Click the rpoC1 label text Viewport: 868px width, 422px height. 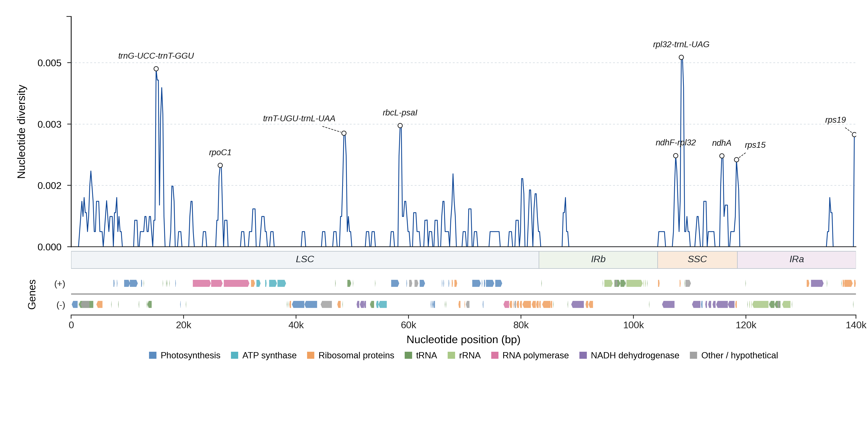[x=220, y=153]
